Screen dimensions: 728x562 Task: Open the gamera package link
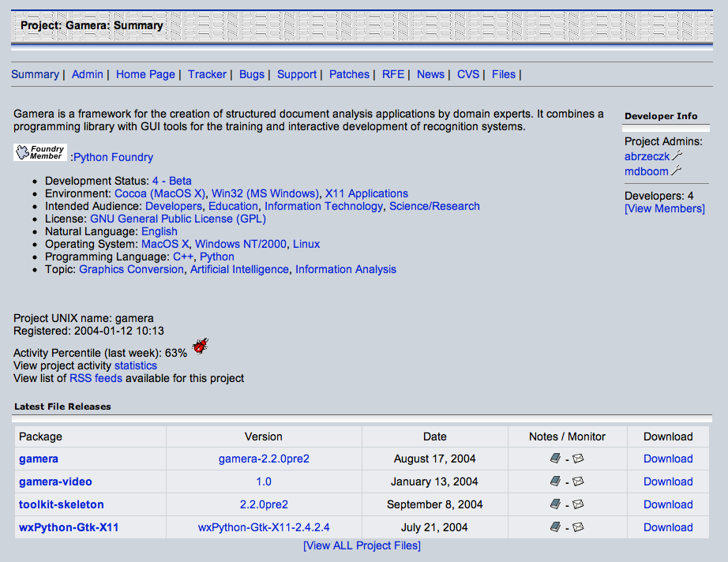click(39, 459)
